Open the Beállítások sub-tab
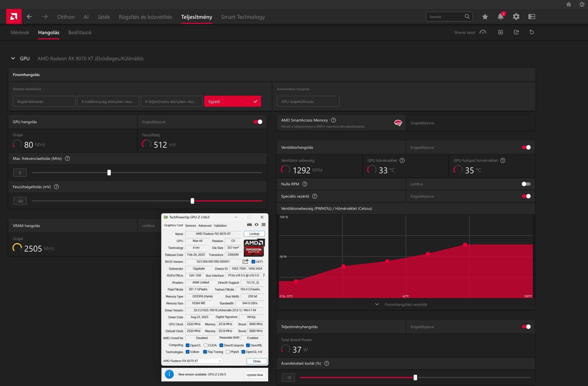Viewport: 588px width, 386px height. point(80,33)
